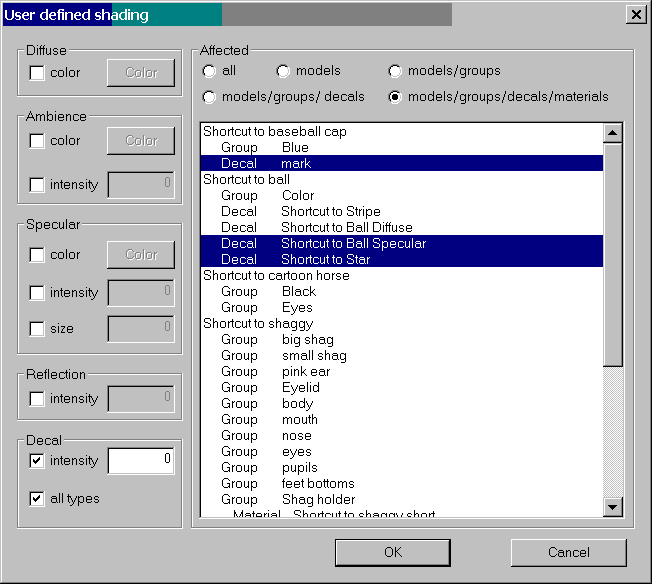The height and width of the screenshot is (584, 652).
Task: Click the scrollbar track below the thumb
Action: click(x=612, y=432)
